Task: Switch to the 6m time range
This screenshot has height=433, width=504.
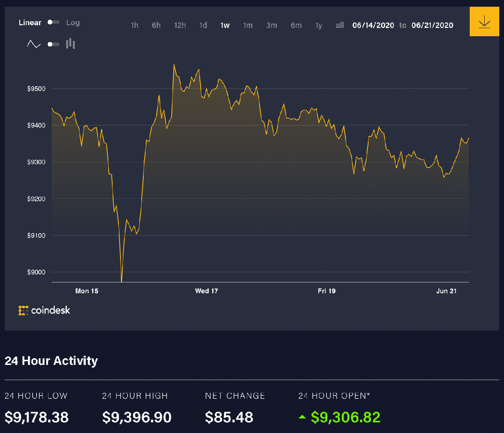Action: point(296,25)
